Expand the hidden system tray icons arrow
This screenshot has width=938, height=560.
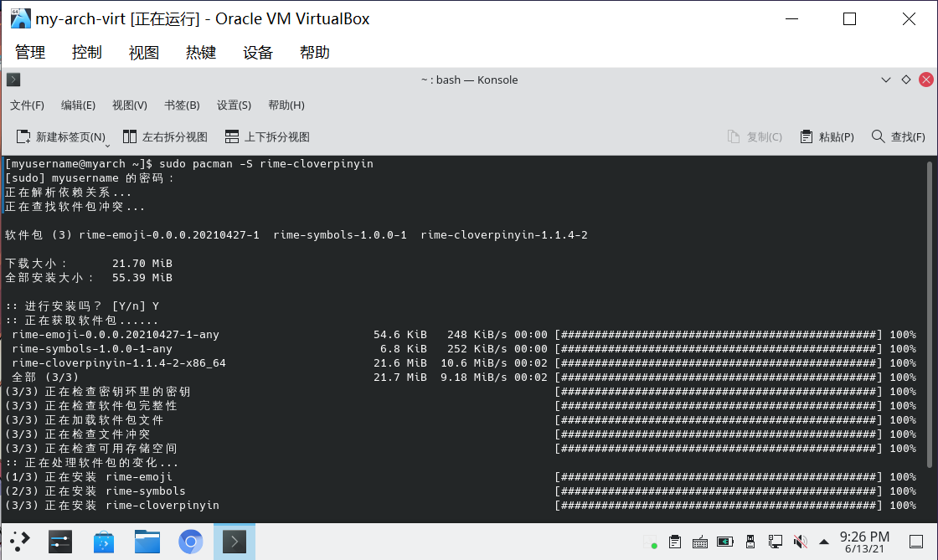pos(824,542)
